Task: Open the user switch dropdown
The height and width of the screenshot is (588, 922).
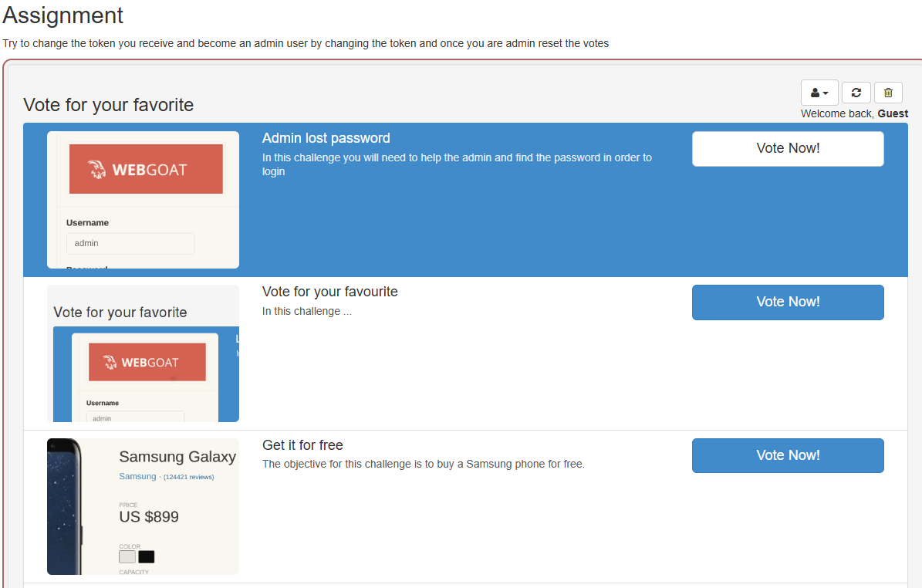Action: coord(819,93)
